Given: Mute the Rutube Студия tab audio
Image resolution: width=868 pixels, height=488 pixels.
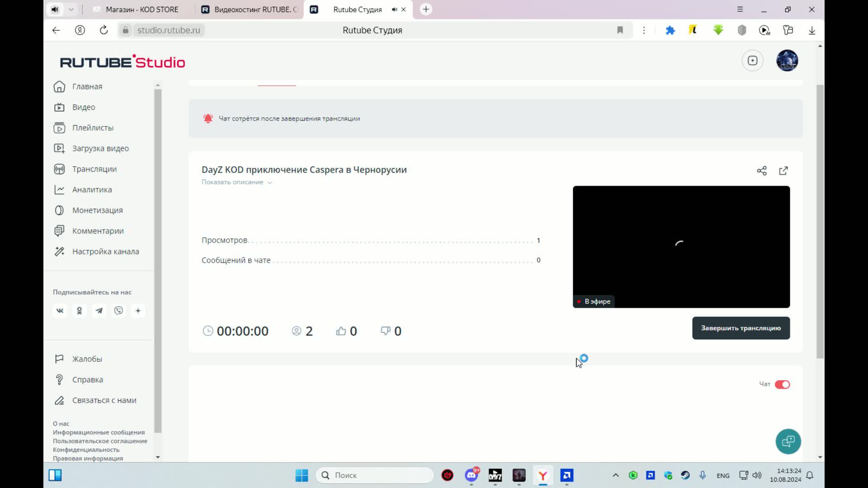Looking at the screenshot, I should 394,9.
